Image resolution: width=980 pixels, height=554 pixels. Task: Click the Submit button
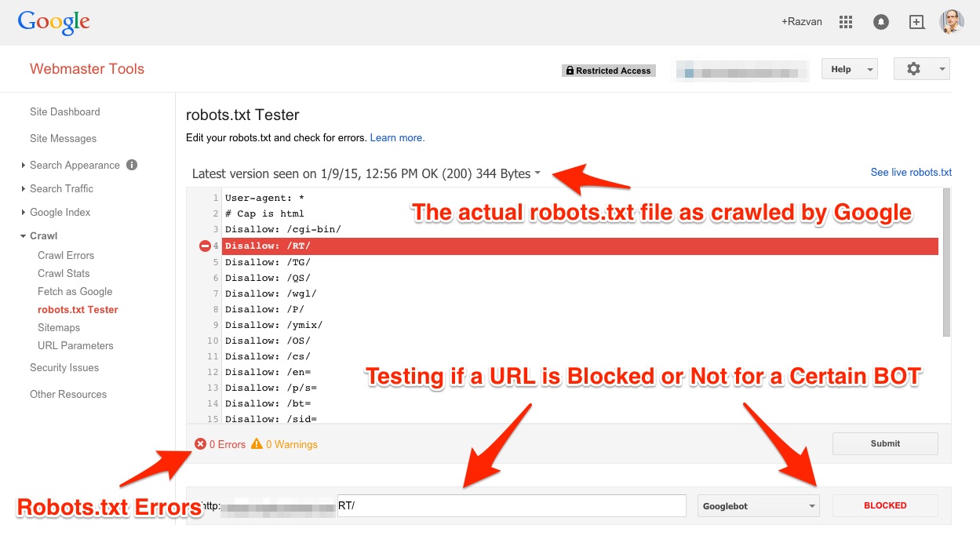pos(884,443)
